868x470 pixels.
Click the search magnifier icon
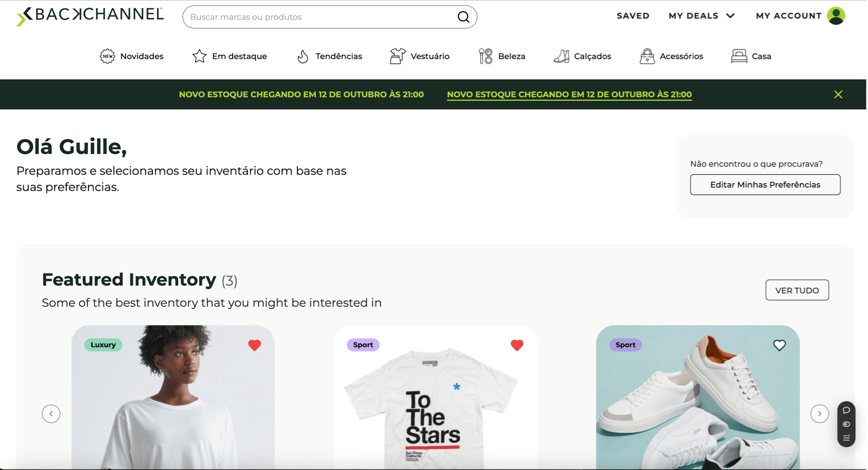[463, 17]
